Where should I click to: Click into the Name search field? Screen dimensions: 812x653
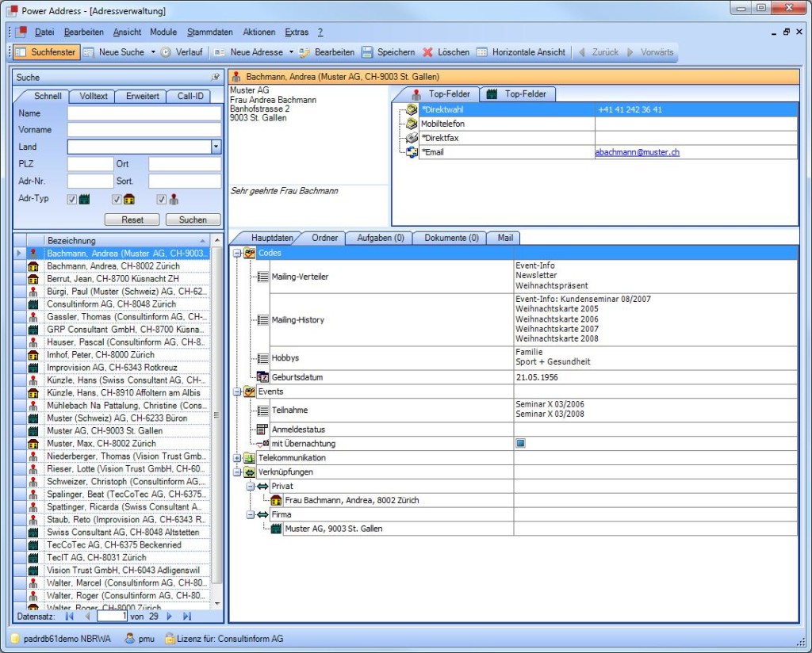(144, 113)
